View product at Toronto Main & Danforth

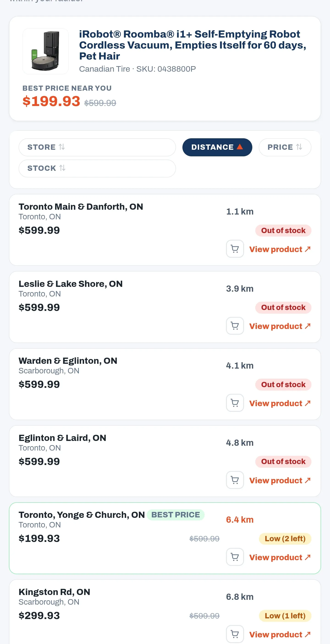(280, 249)
